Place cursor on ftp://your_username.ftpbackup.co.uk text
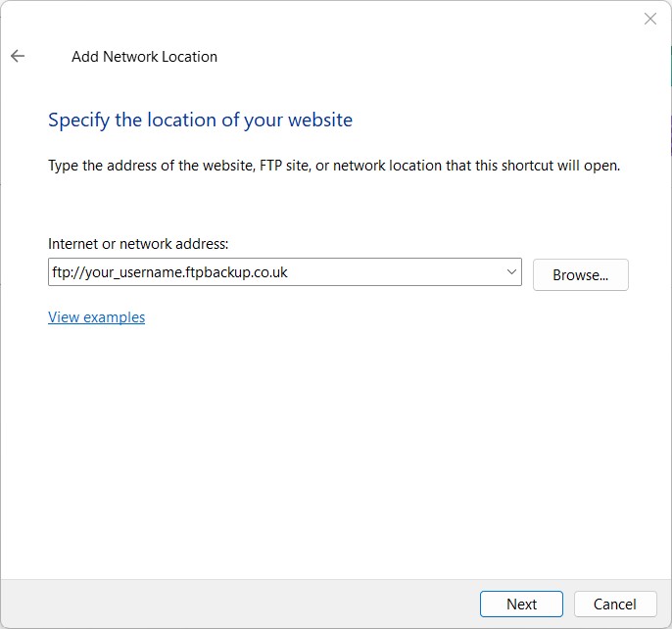 click(x=169, y=272)
